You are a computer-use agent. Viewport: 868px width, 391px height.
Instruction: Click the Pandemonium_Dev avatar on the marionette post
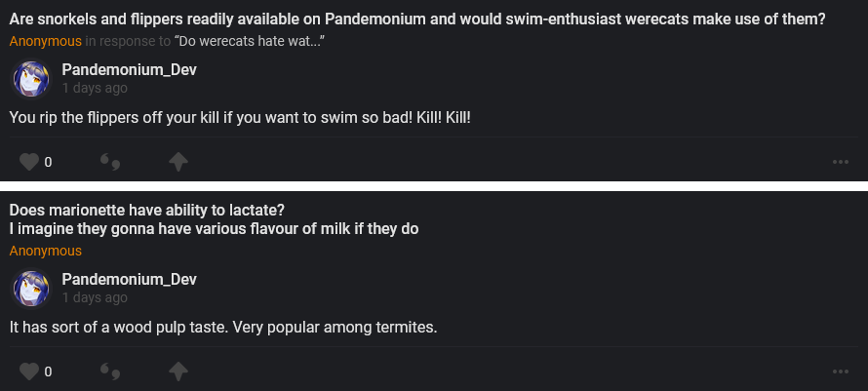(x=30, y=289)
